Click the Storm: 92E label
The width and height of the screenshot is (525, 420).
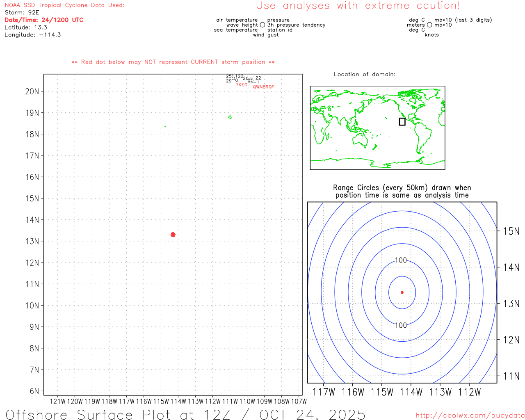22,13
